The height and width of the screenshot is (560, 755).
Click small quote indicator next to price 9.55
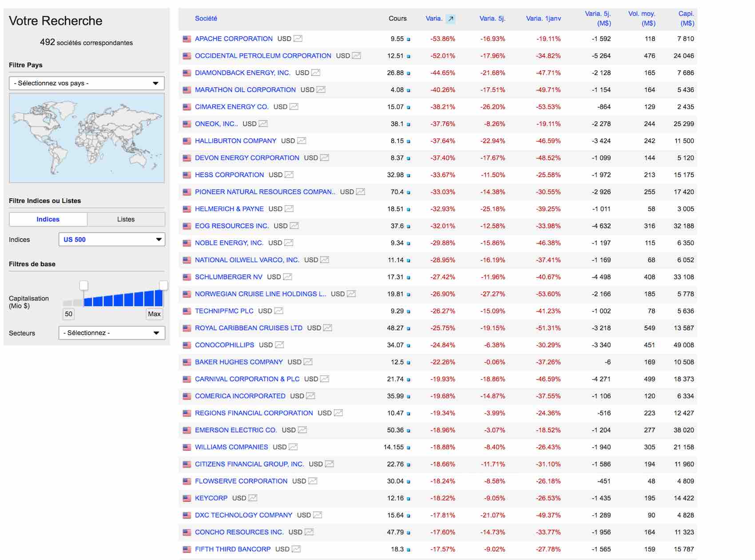pos(409,39)
